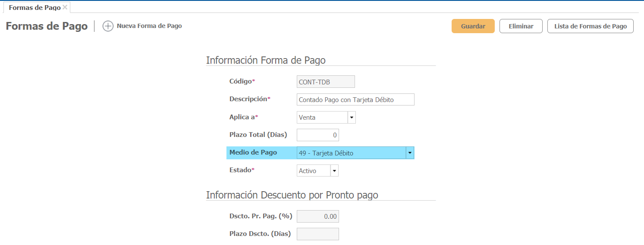Click the Nueva Forma de Pago link text

(x=149, y=26)
